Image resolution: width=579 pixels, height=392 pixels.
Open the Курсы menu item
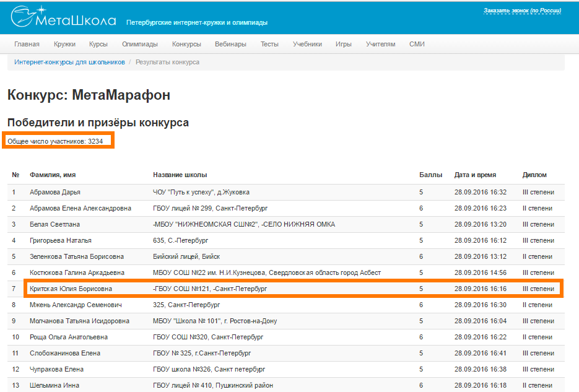pos(98,44)
